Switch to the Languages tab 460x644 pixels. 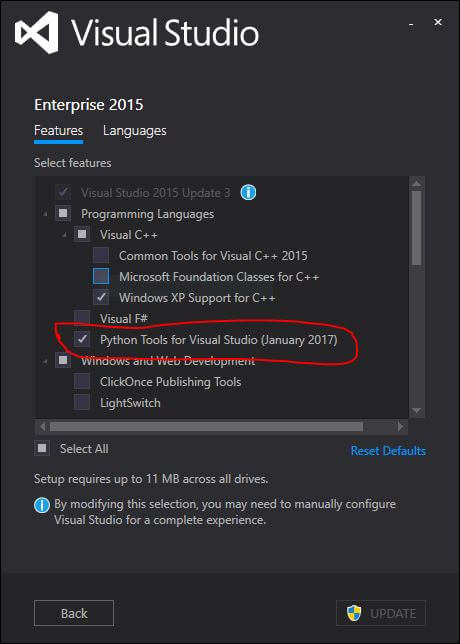coord(135,131)
